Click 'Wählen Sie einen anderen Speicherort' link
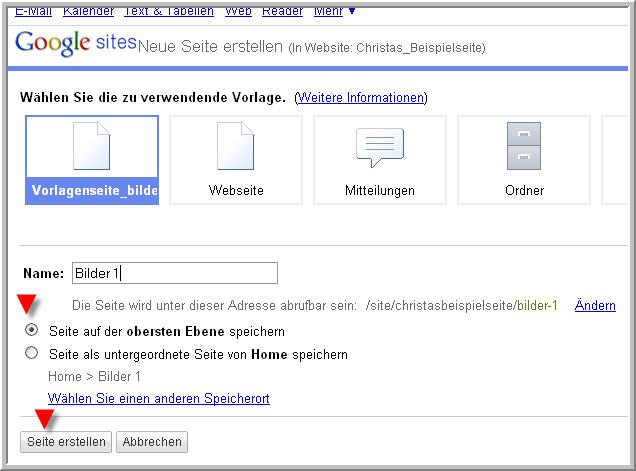Image resolution: width=636 pixels, height=471 pixels. (158, 399)
